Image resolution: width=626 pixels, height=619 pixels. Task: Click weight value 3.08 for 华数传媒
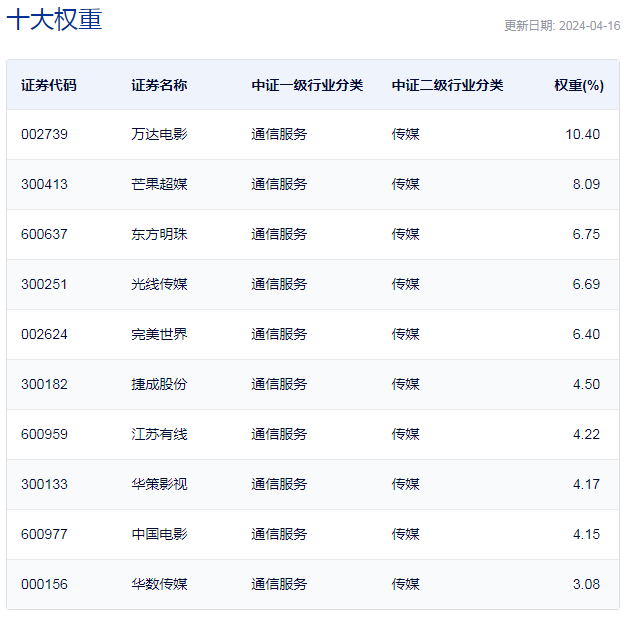[586, 584]
